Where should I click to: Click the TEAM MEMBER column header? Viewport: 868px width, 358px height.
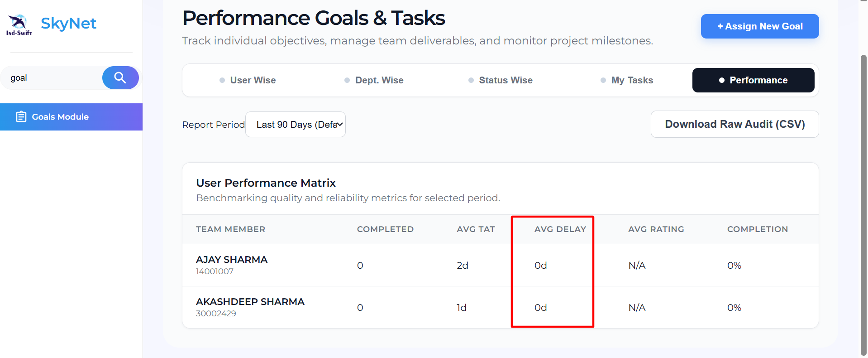coord(230,229)
